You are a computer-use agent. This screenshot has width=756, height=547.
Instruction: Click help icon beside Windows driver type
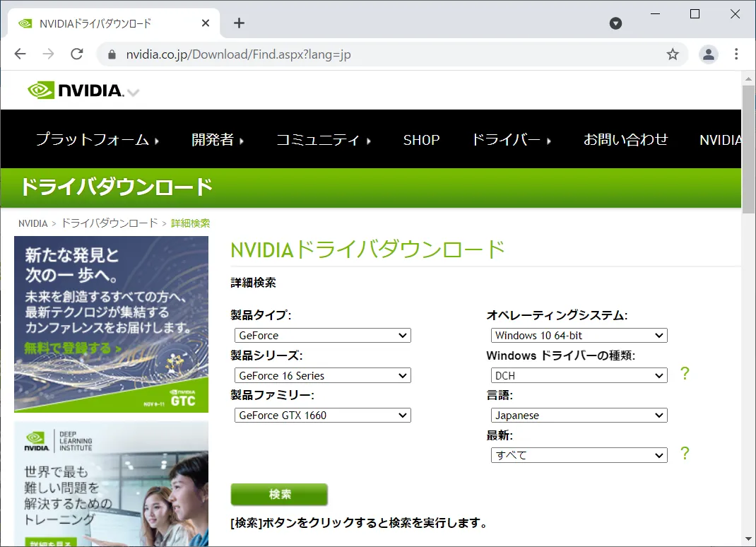click(x=685, y=373)
